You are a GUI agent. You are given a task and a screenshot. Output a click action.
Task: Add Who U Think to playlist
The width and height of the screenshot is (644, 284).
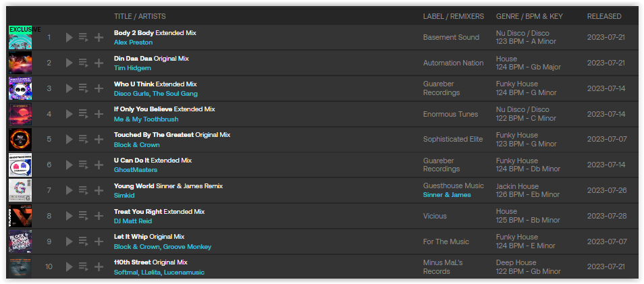[99, 88]
